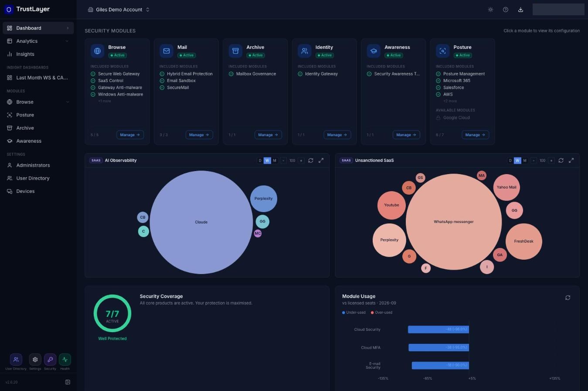Open the Giles Demo Account switcher
Screen dimensions: 588x391
click(x=119, y=10)
